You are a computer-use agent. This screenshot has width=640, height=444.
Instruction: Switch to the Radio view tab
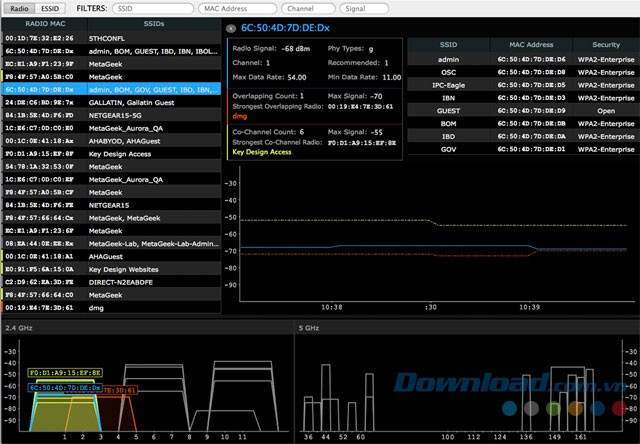[x=19, y=8]
